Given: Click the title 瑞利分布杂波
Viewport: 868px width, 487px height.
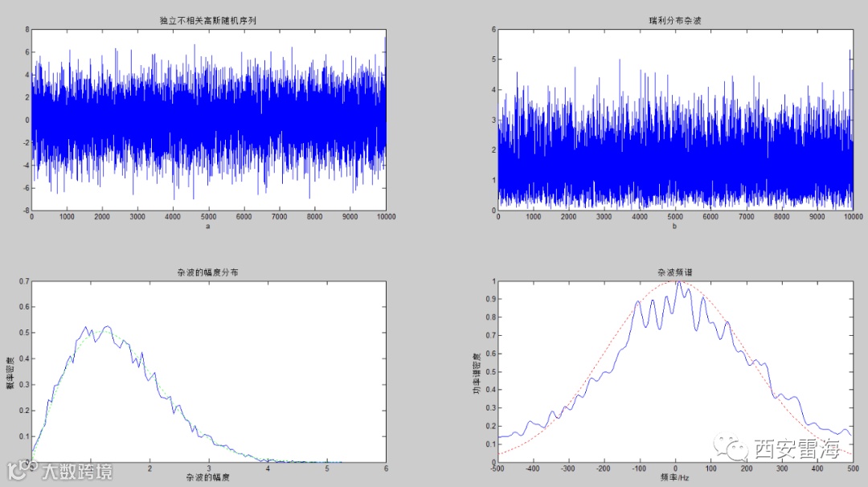Looking at the screenshot, I should (x=675, y=20).
